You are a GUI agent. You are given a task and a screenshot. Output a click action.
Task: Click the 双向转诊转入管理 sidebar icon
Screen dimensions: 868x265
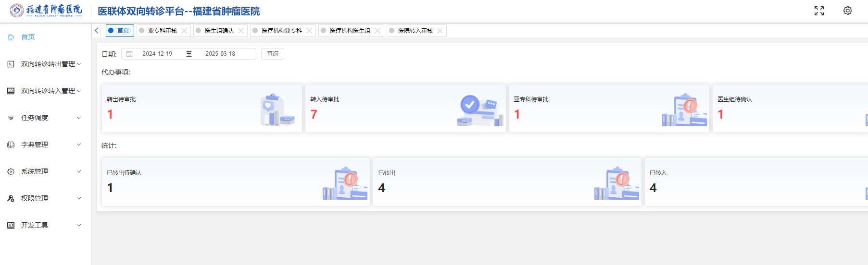(11, 91)
